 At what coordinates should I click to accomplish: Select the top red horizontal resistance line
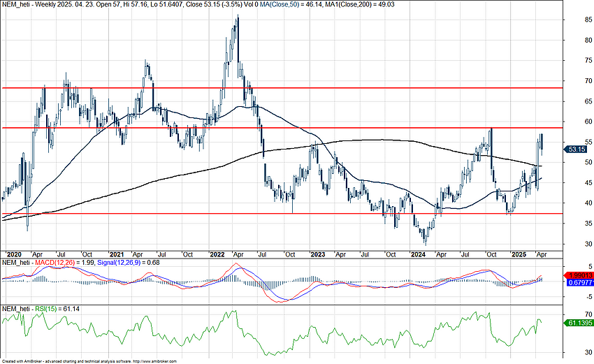click(280, 88)
